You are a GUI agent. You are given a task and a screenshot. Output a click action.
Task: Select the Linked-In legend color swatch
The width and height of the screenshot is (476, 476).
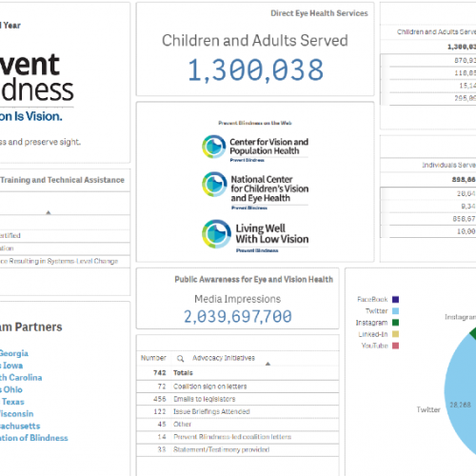[395, 334]
